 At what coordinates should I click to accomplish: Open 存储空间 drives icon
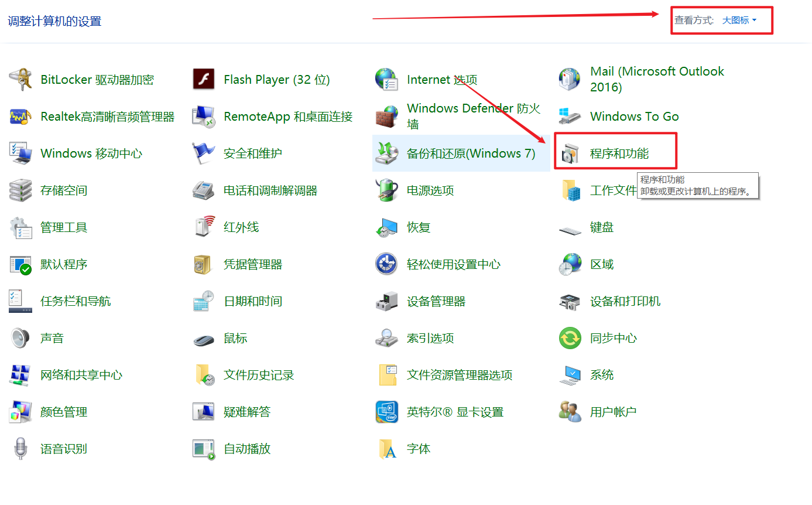[x=20, y=190]
